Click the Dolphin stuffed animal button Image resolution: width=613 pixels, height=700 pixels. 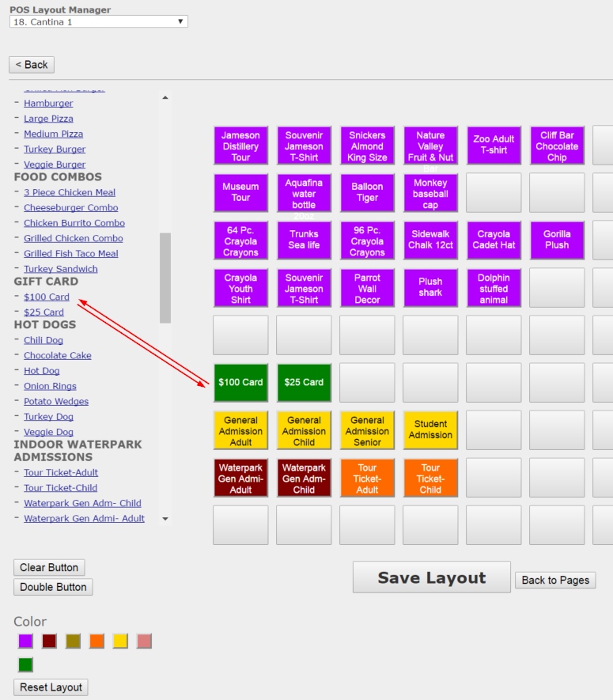494,288
